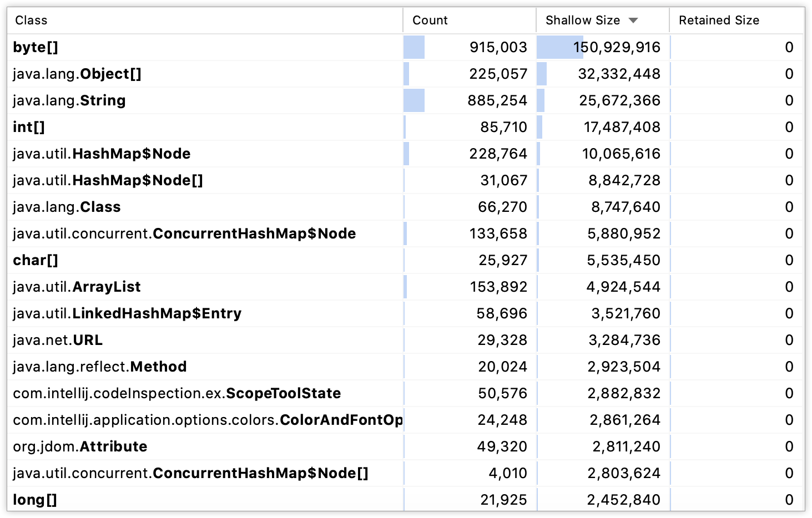Image resolution: width=812 pixels, height=518 pixels.
Task: Select the ConcurrentHashMap$Node row
Action: (184, 233)
